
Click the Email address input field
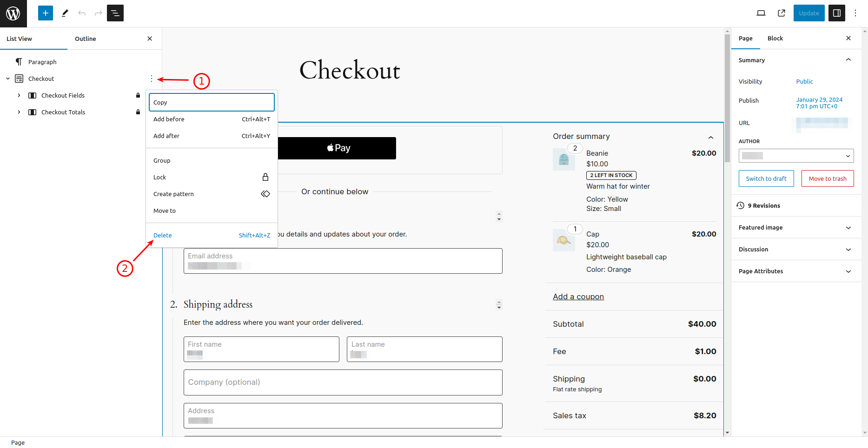point(343,261)
